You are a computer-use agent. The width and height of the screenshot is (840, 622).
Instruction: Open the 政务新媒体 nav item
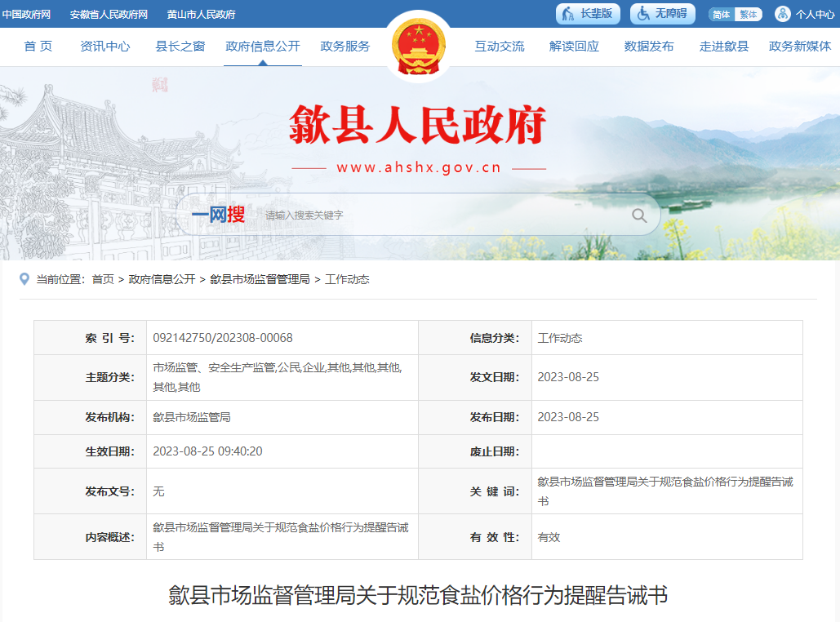point(800,47)
